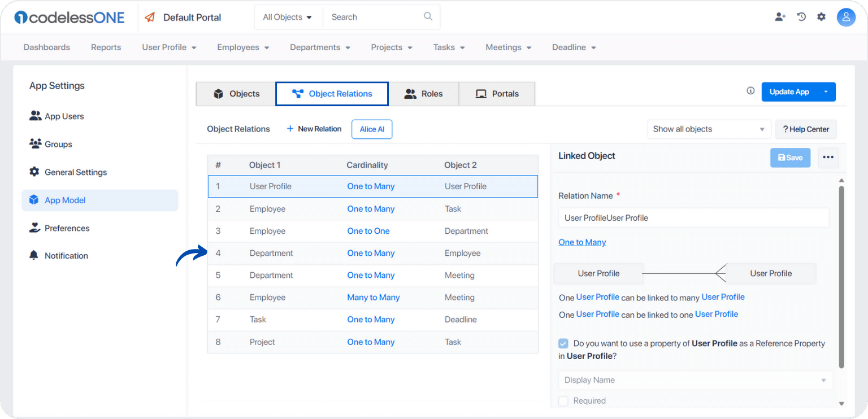Check the Required checkbox

(x=563, y=401)
